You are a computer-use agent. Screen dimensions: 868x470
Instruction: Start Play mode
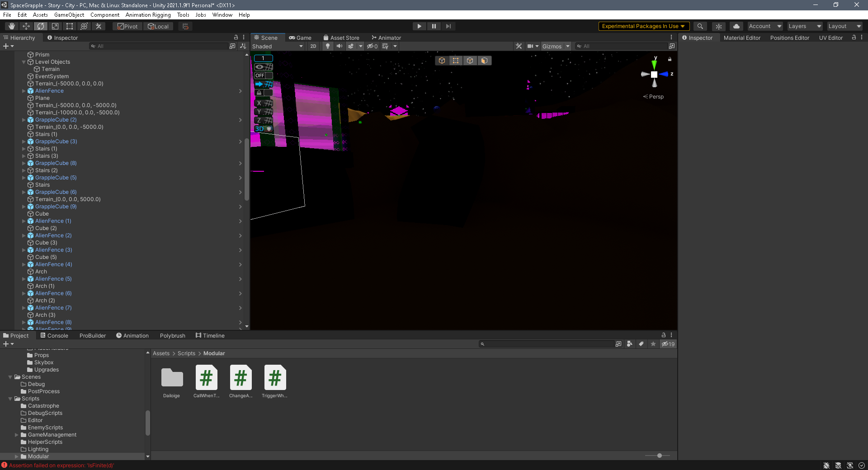(420, 26)
